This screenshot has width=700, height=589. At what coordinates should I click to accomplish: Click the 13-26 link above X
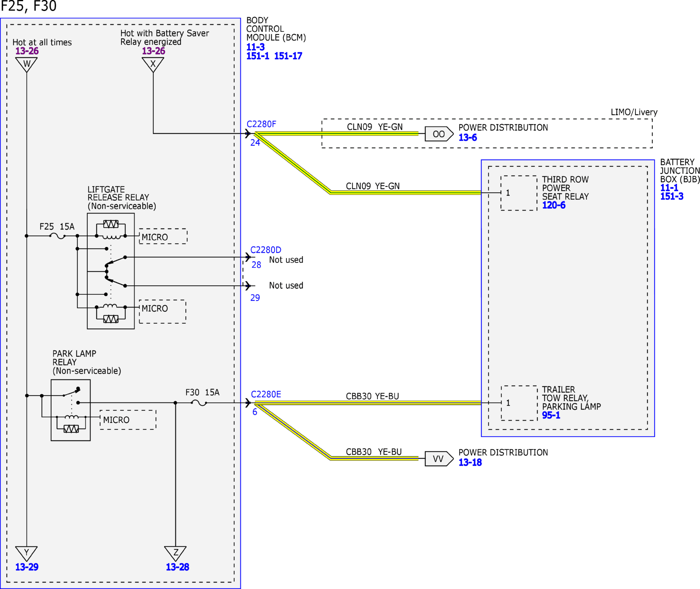tap(153, 51)
